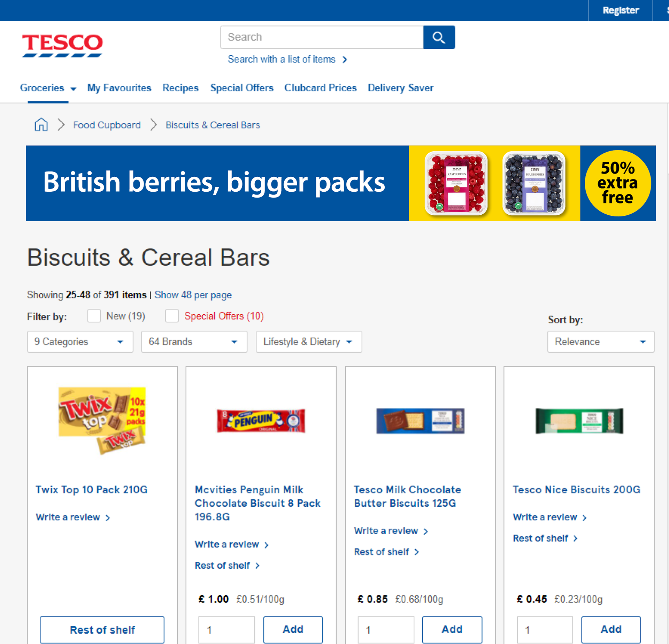Click the Tesco logo

coord(62,45)
